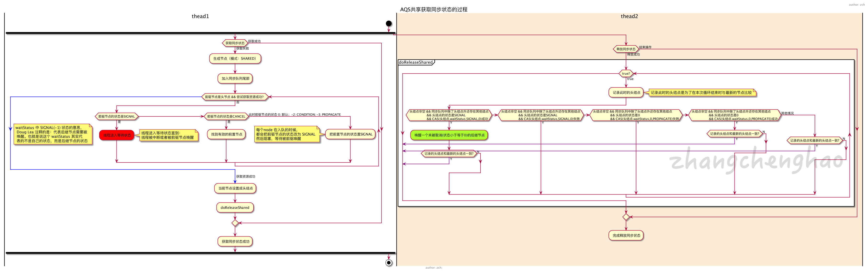The width and height of the screenshot is (868, 272).
Task: Click the '其他情况' branch label
Action: (x=787, y=113)
